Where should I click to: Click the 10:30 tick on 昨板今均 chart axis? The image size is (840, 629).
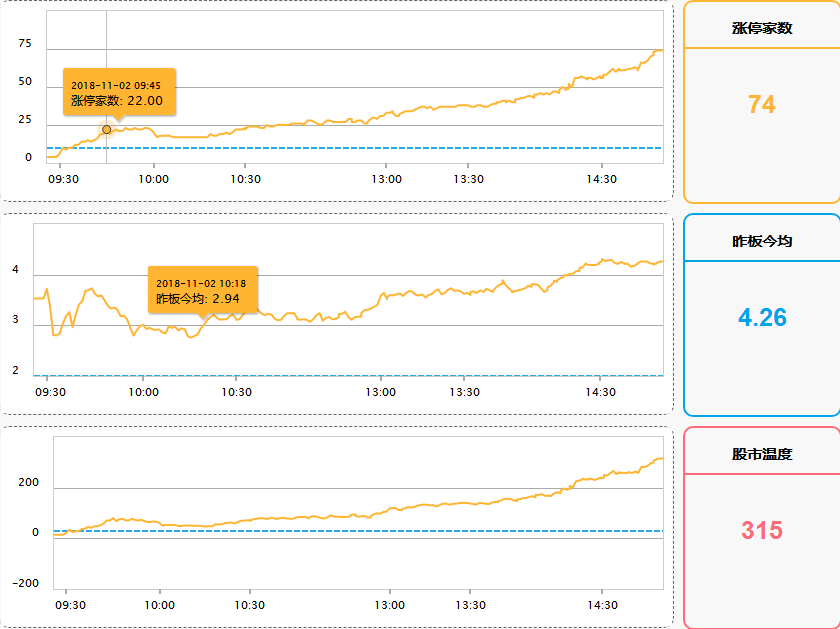point(236,392)
